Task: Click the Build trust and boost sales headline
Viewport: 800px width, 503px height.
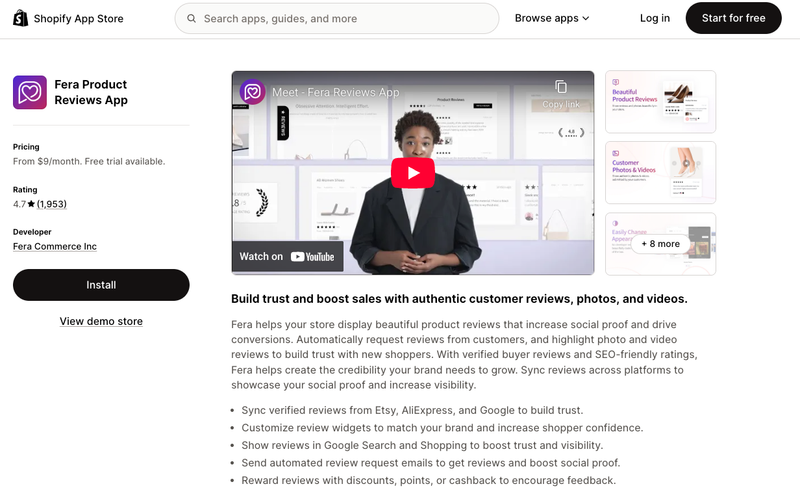Action: click(x=459, y=299)
